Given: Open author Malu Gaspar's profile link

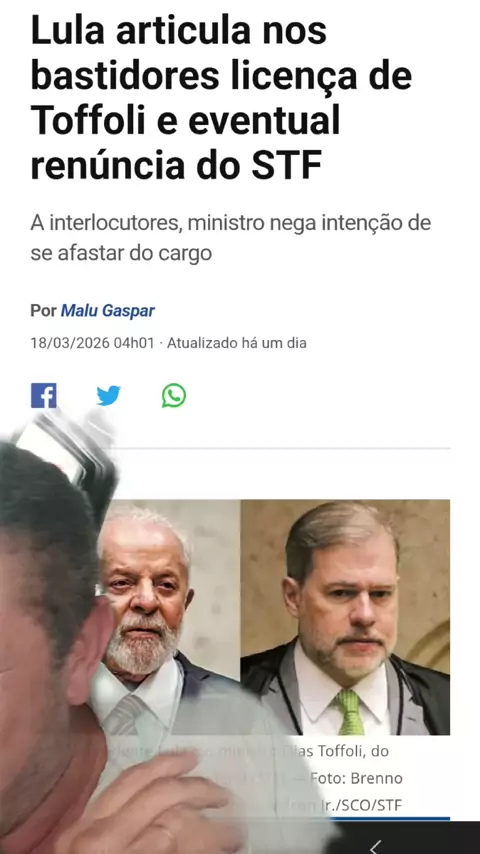Looking at the screenshot, I should point(107,310).
